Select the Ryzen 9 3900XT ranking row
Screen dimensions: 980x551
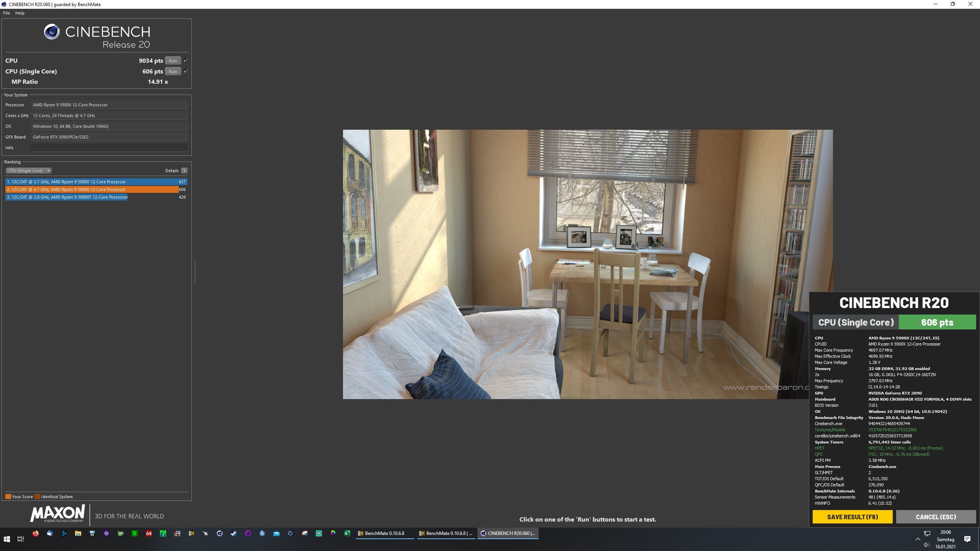96,197
